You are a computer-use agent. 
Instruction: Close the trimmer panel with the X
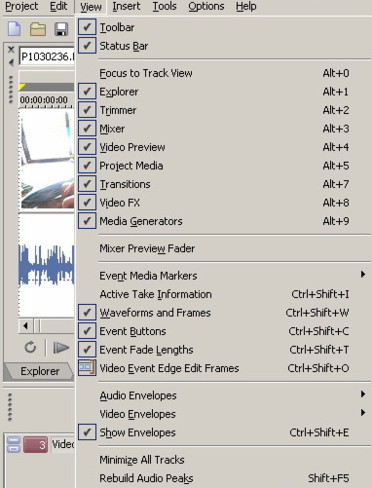(11, 50)
